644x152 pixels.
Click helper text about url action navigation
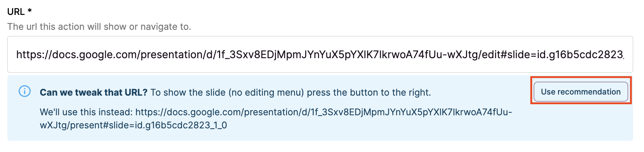99,27
